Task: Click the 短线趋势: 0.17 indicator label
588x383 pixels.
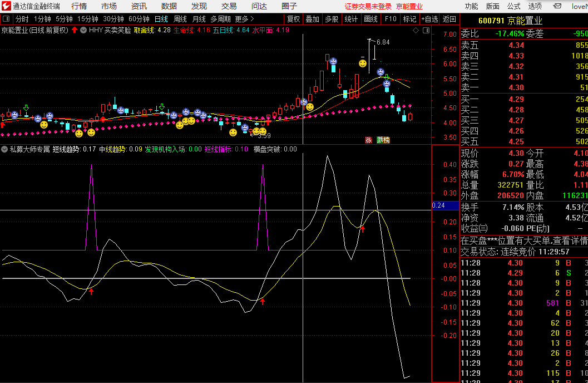Action: click(x=74, y=149)
